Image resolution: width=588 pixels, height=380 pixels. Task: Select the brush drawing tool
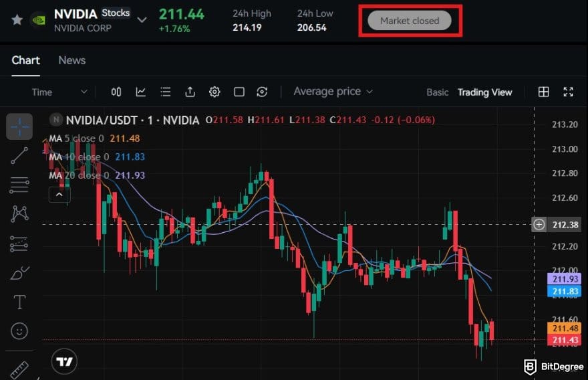click(19, 273)
